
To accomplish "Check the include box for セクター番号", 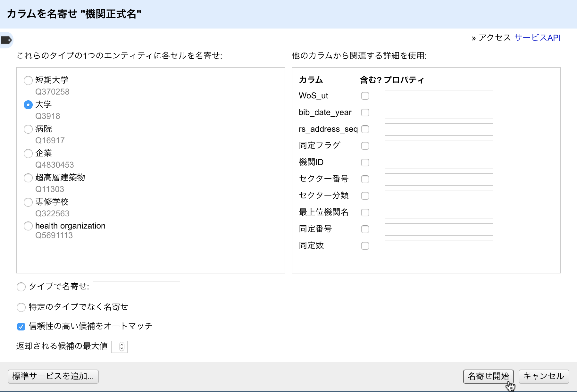I will (365, 179).
